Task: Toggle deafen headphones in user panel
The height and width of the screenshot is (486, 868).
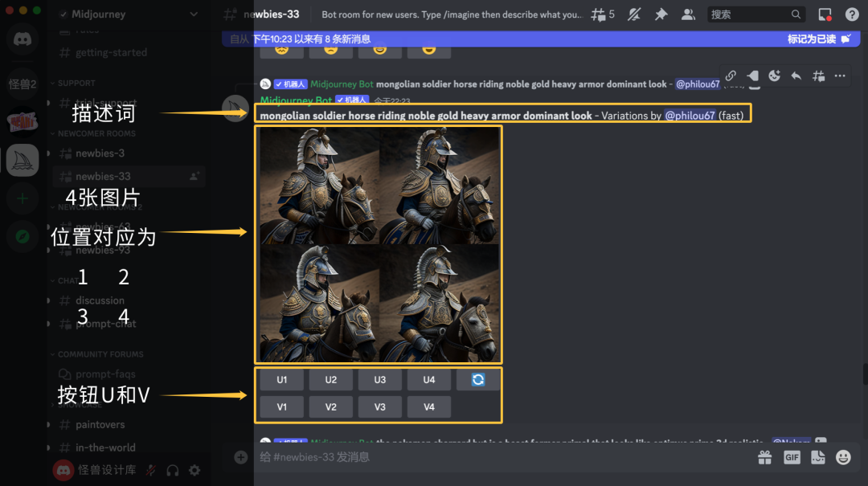Action: (173, 471)
